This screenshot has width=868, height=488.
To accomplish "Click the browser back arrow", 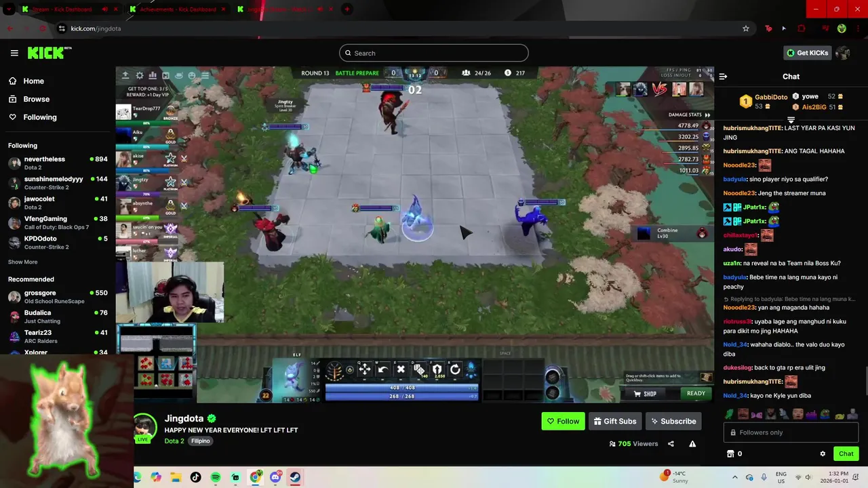I will pyautogui.click(x=9, y=28).
